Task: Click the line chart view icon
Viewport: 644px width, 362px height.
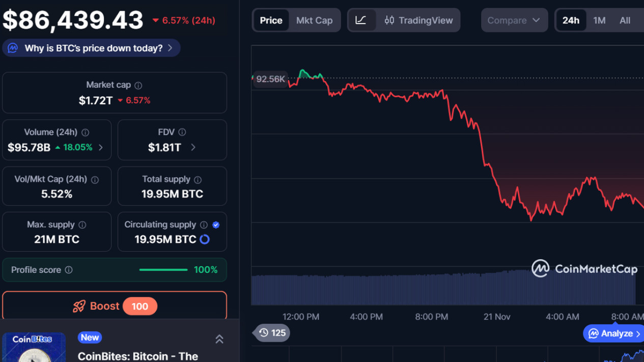Action: point(360,20)
